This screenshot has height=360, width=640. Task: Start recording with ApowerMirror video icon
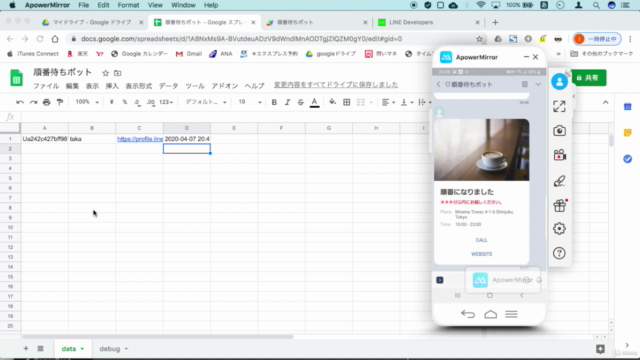coord(559,155)
